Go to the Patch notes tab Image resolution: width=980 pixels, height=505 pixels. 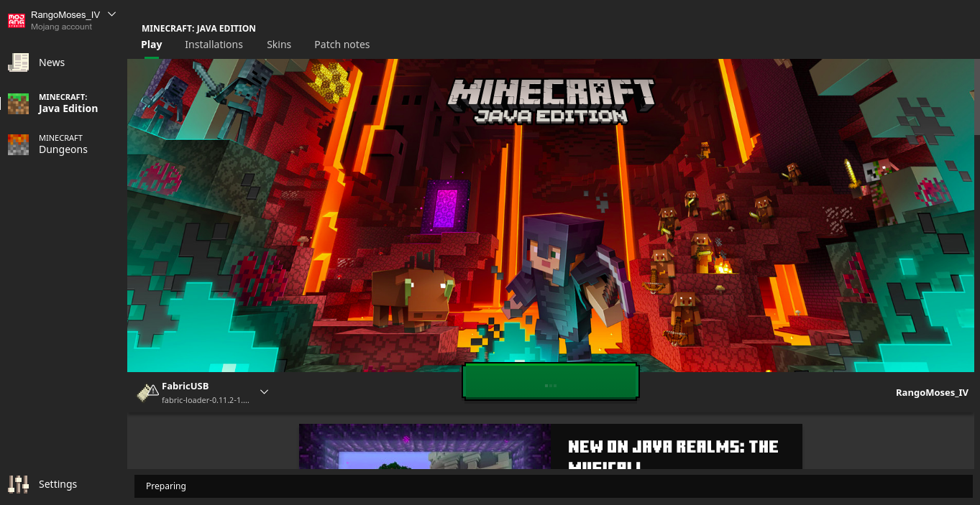tap(342, 45)
